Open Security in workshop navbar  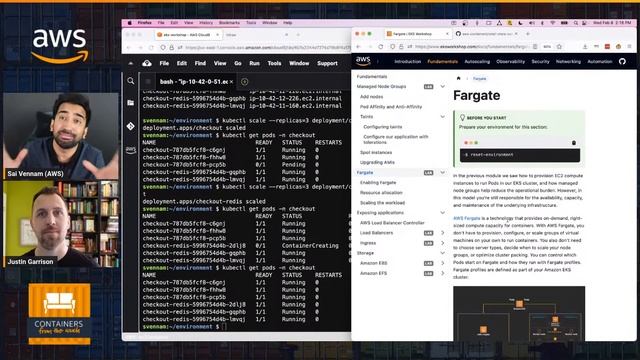(x=540, y=62)
